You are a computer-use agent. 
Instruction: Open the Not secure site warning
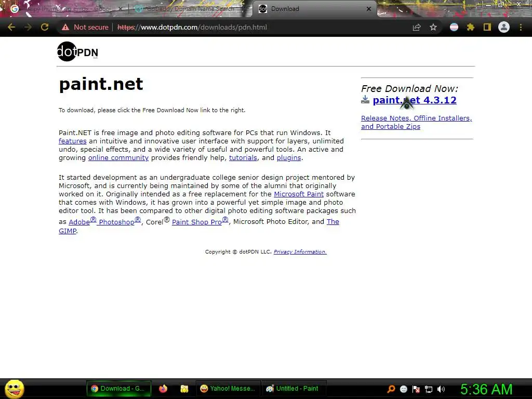(x=85, y=27)
